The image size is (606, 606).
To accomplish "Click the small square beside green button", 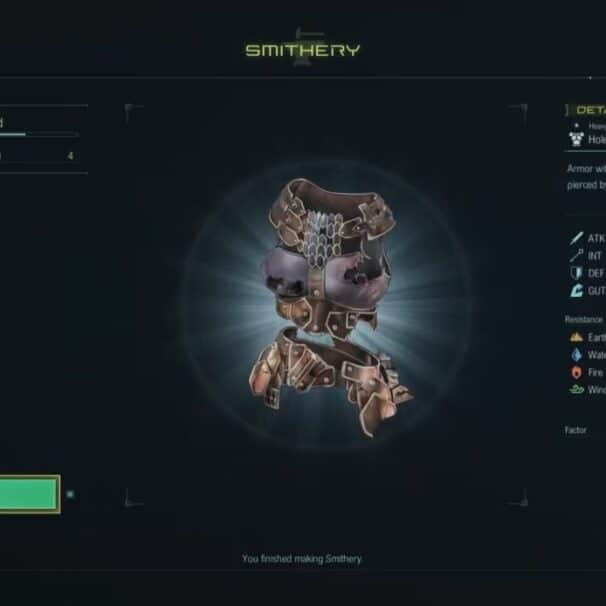I will (x=70, y=494).
